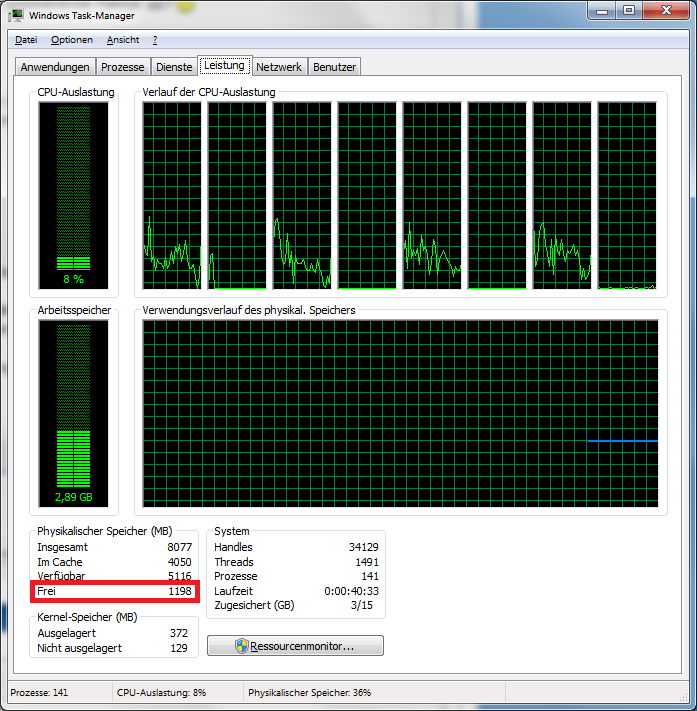Click the fifth CPU core history graph
This screenshot has height=711, width=697.
tap(432, 195)
